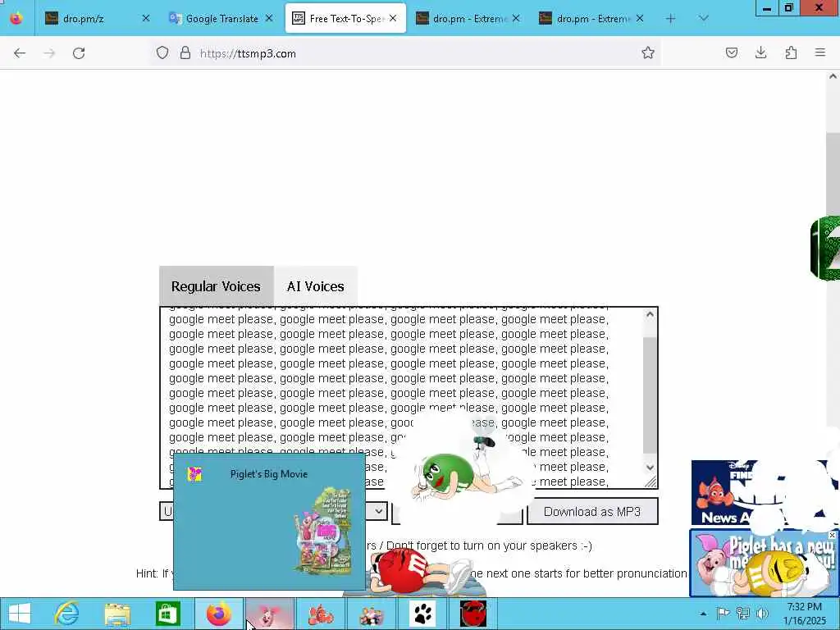Save page to Pocket
The height and width of the screenshot is (630, 840).
pos(731,53)
